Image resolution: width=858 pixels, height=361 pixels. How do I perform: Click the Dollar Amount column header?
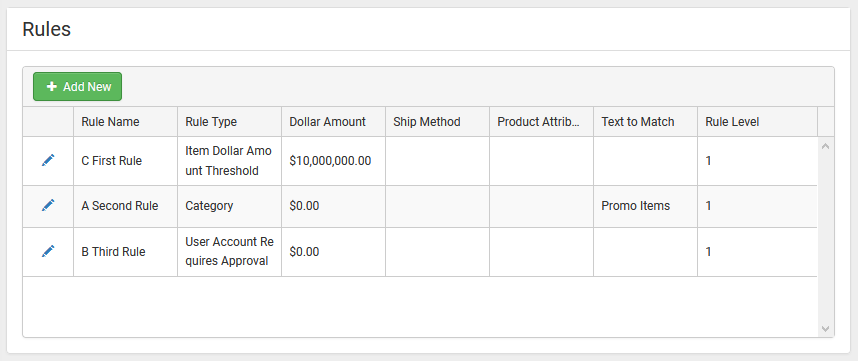333,121
